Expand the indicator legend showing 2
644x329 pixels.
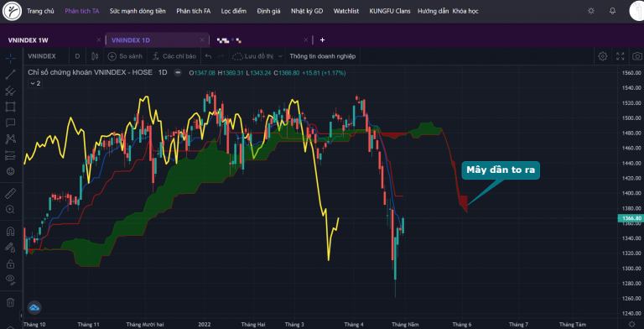[34, 83]
